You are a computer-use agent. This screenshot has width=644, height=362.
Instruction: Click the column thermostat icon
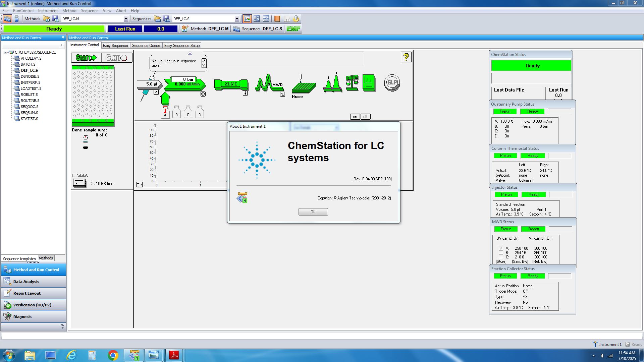(231, 84)
